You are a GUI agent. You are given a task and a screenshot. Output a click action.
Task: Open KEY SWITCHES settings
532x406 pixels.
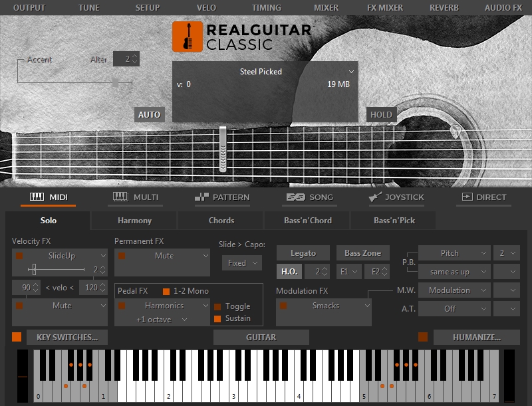[67, 337]
